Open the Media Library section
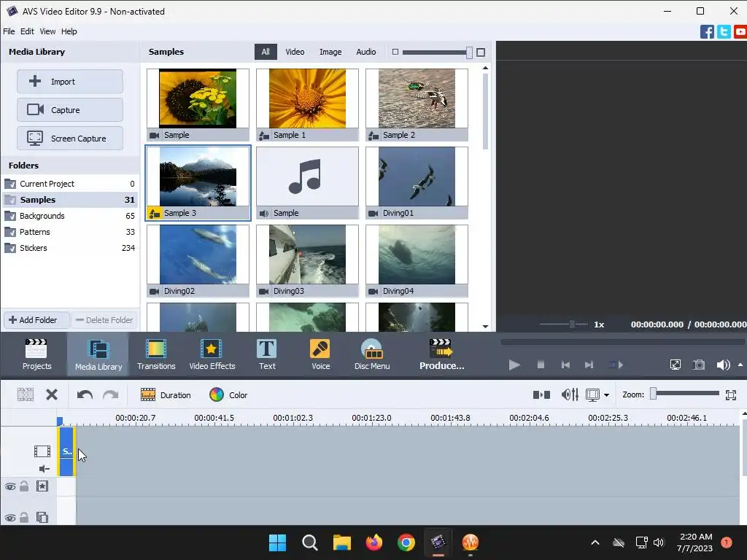The image size is (747, 560). (x=98, y=354)
